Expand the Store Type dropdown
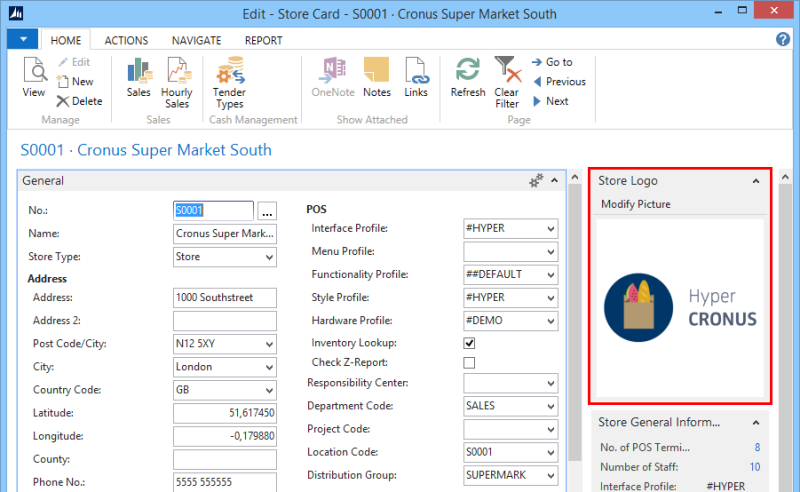Image resolution: width=800 pixels, height=492 pixels. (267, 257)
